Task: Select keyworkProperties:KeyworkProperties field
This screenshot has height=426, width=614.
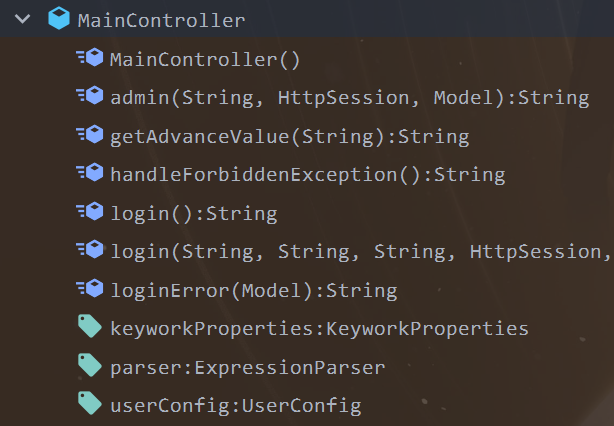Action: point(320,329)
